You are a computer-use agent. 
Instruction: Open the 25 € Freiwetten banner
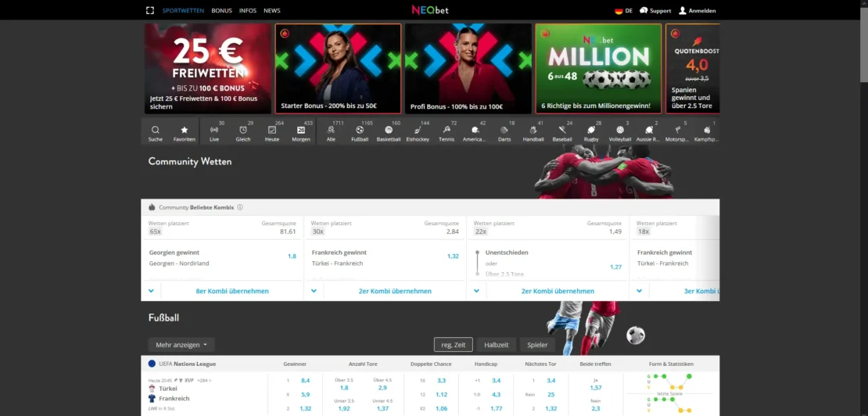coord(207,69)
